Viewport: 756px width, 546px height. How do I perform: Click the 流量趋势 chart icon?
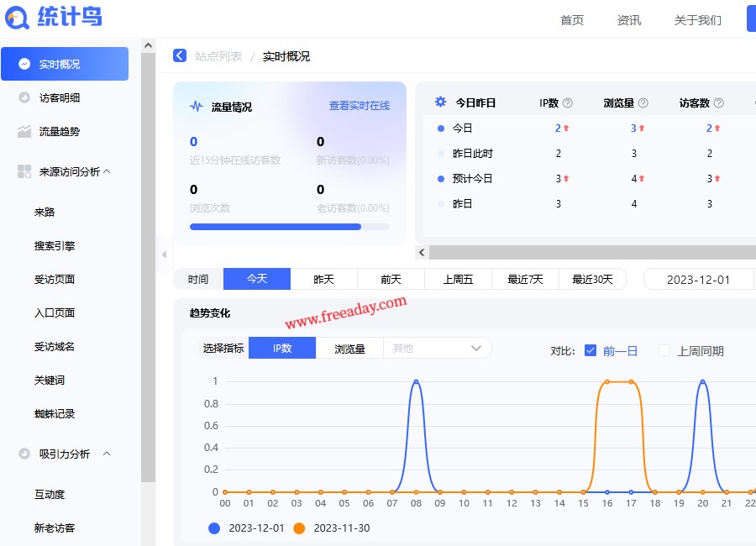[24, 131]
